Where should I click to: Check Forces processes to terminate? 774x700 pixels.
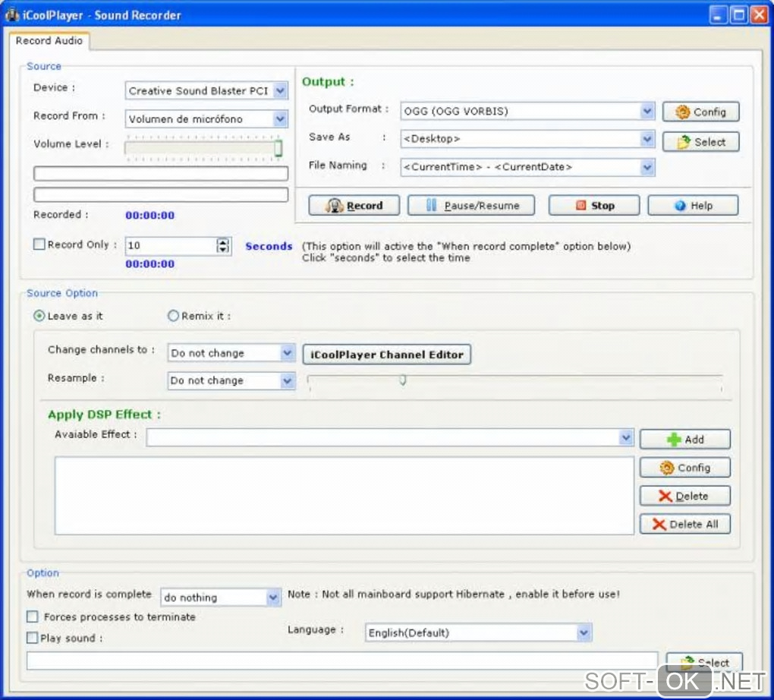33,616
